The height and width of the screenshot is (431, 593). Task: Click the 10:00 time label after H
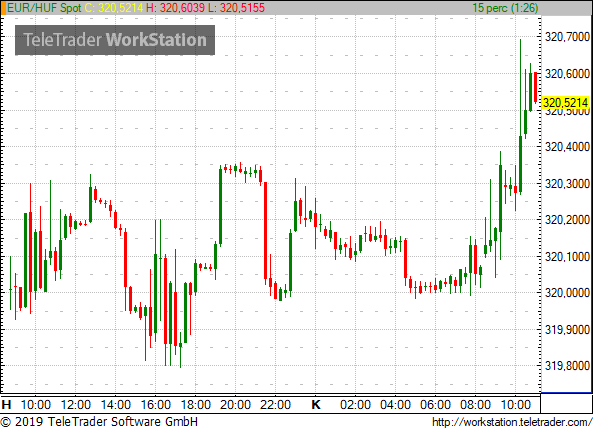click(36, 405)
